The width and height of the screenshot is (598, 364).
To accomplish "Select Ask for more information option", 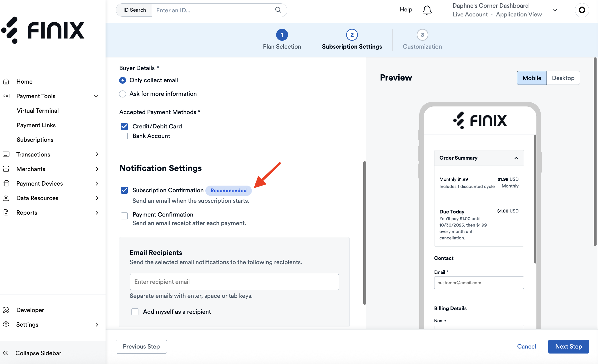I will coord(122,94).
